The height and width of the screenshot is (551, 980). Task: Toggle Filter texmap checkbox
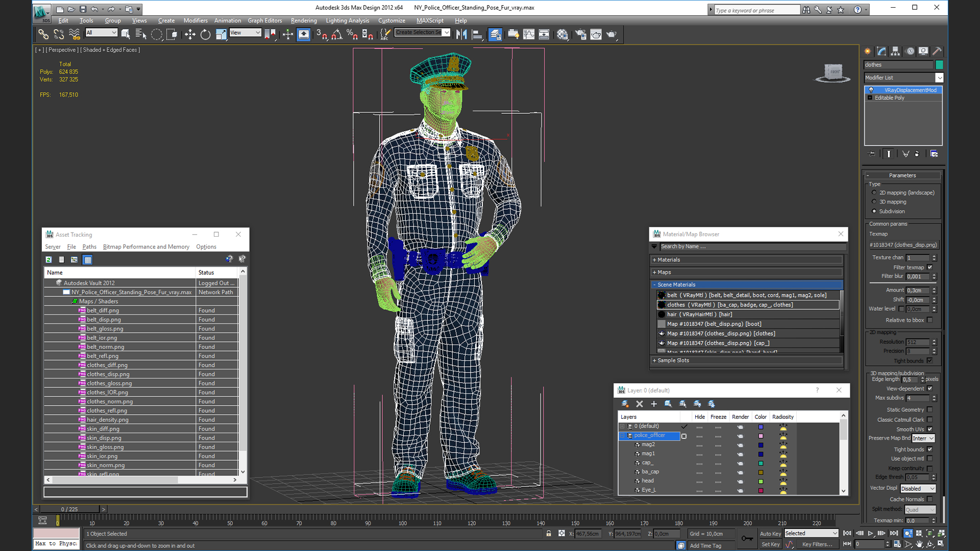(x=929, y=267)
